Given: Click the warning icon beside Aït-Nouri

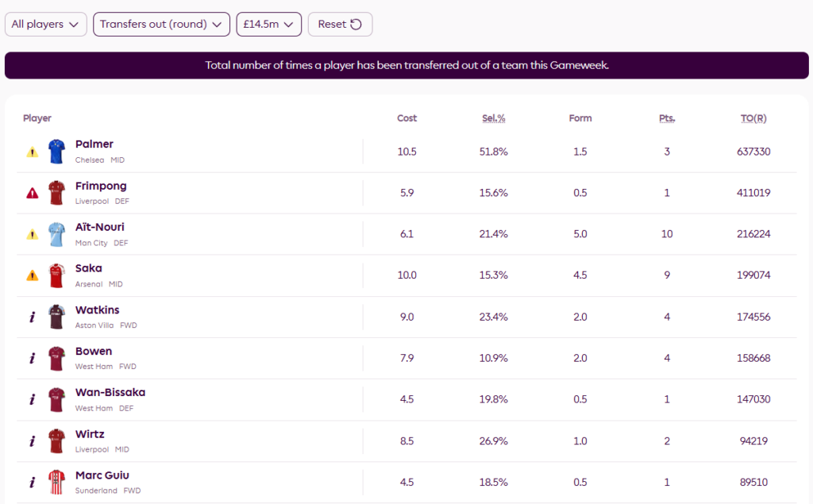Looking at the screenshot, I should tap(32, 234).
